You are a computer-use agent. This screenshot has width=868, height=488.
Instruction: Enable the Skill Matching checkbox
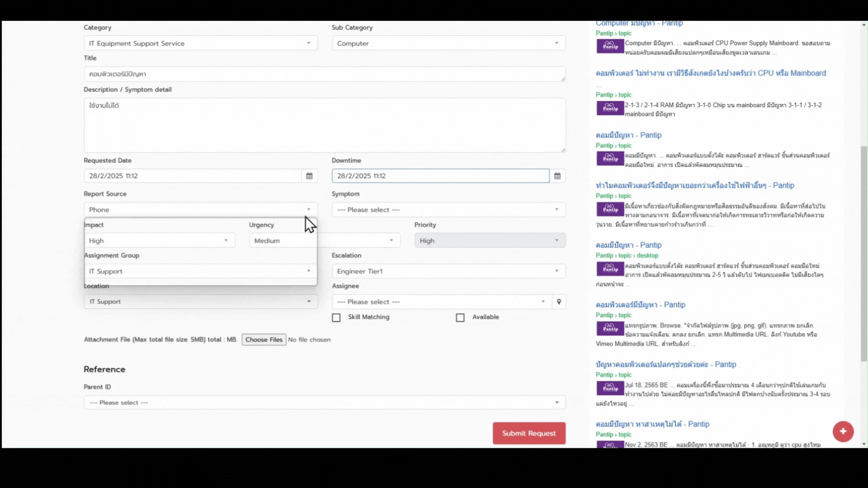pos(336,318)
